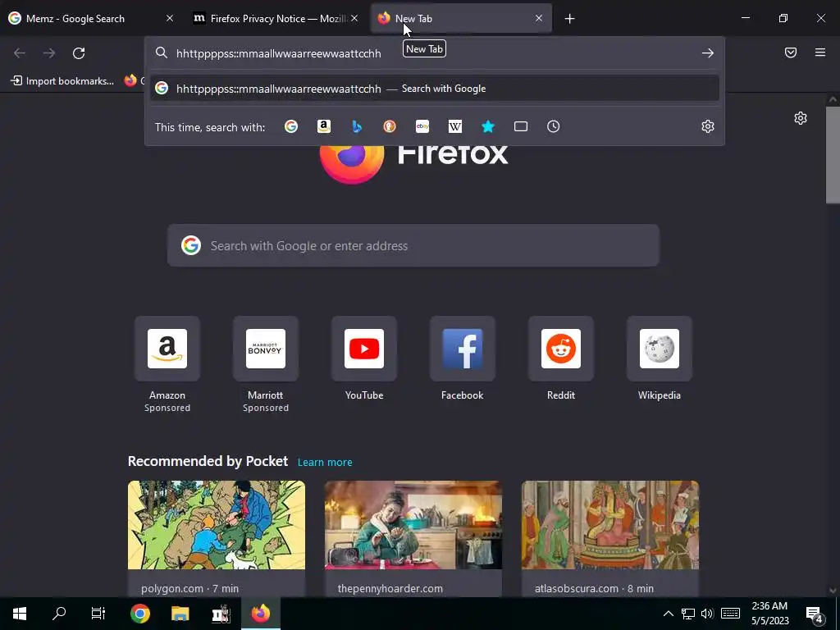Open touch keyboard from system tray
840x630 pixels.
click(730, 614)
